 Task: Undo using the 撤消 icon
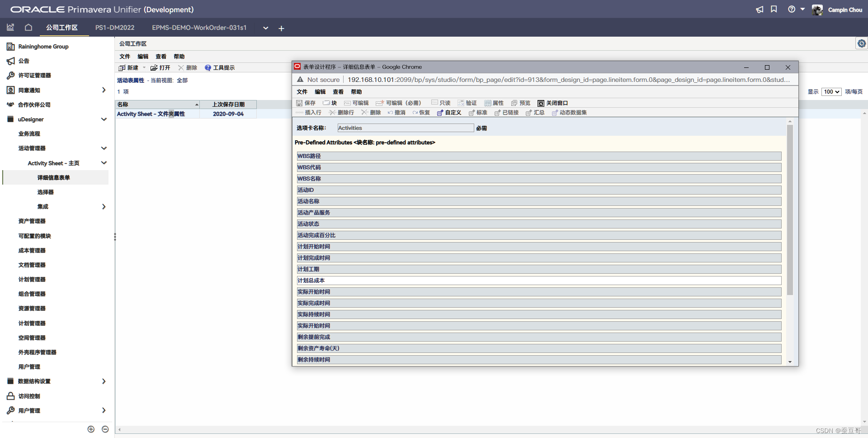coord(396,113)
